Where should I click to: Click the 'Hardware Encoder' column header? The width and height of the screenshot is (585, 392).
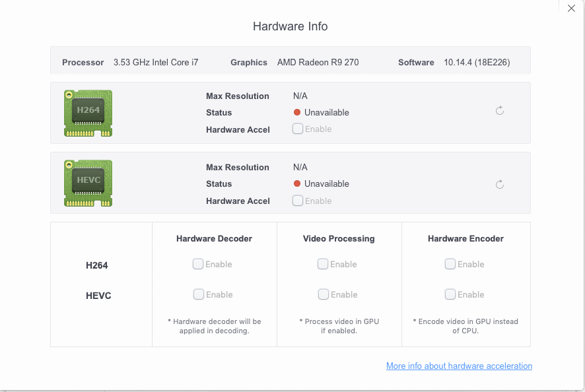click(x=465, y=238)
